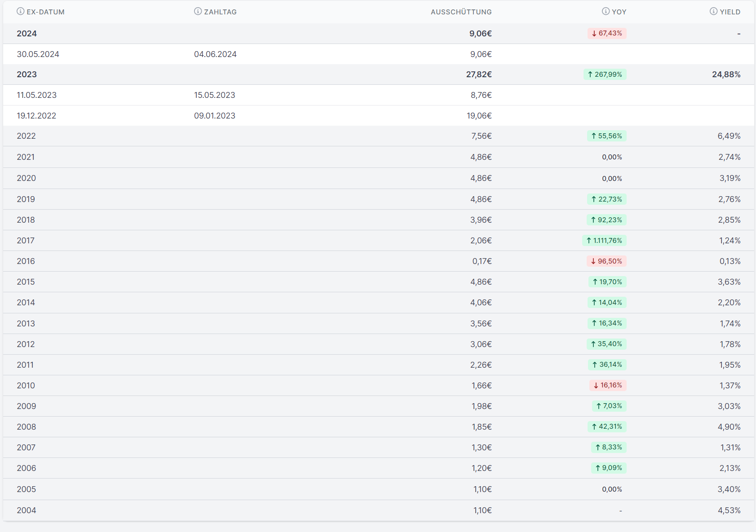Expand the 2018 year row
This screenshot has width=756, height=532.
click(378, 220)
